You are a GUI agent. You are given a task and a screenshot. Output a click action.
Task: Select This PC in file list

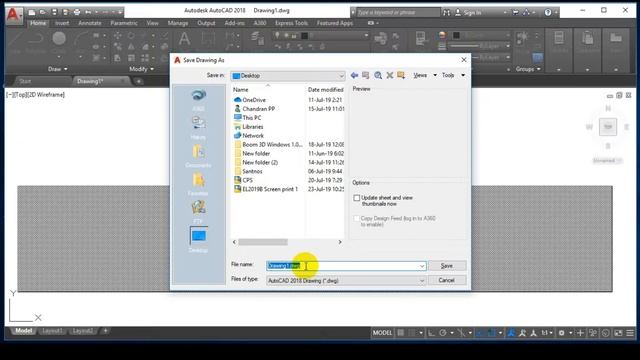tap(248, 118)
